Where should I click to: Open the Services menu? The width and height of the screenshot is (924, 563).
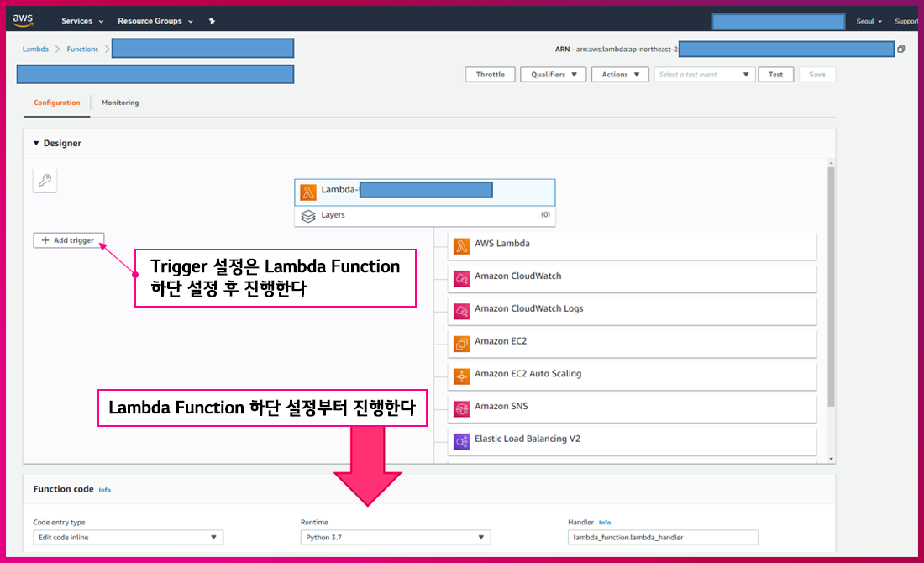[82, 21]
